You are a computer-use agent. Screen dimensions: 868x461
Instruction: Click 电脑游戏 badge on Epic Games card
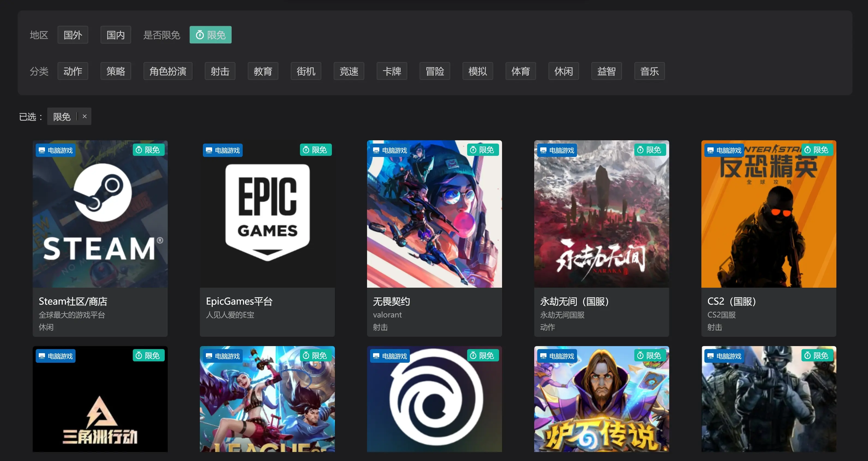223,150
